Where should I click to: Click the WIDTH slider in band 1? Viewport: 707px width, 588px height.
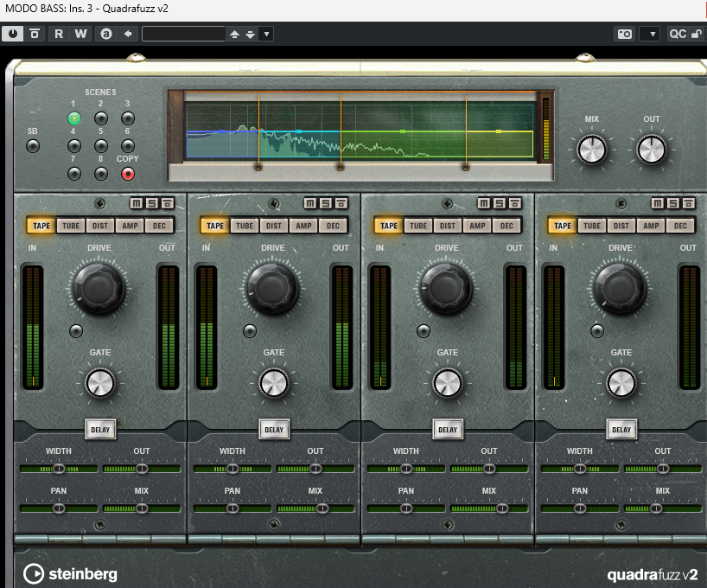[59, 469]
